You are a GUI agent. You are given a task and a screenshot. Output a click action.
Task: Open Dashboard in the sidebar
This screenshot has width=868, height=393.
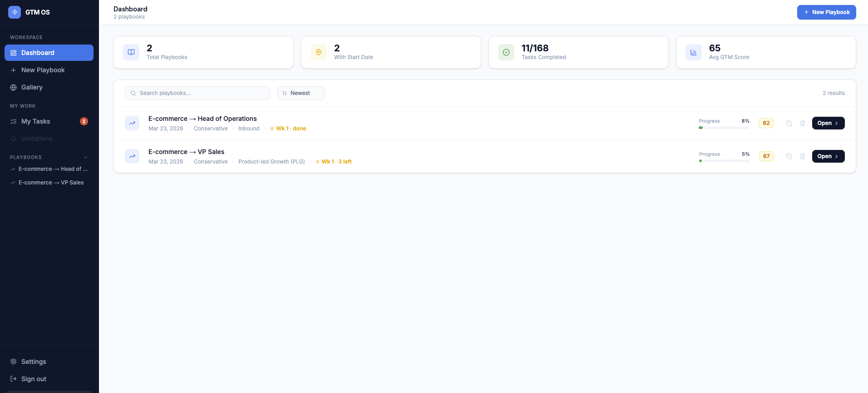pos(49,53)
